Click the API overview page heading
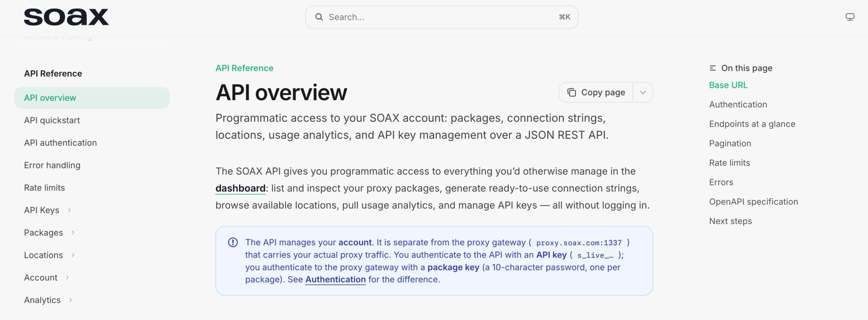This screenshot has height=320, width=868. tap(281, 93)
